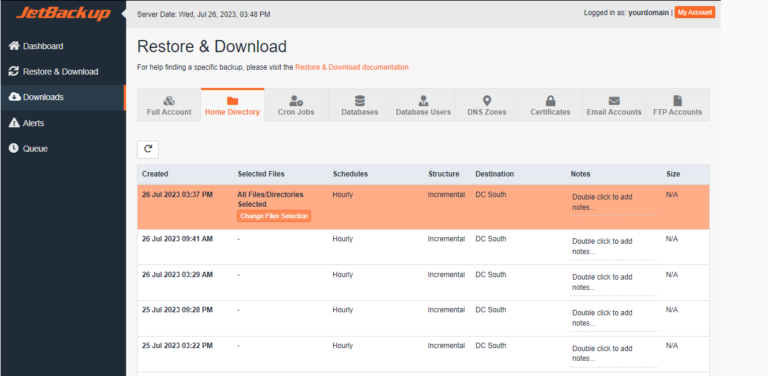Click the Alerts warning triangle icon
Screen dimensions: 768x376
[14, 123]
